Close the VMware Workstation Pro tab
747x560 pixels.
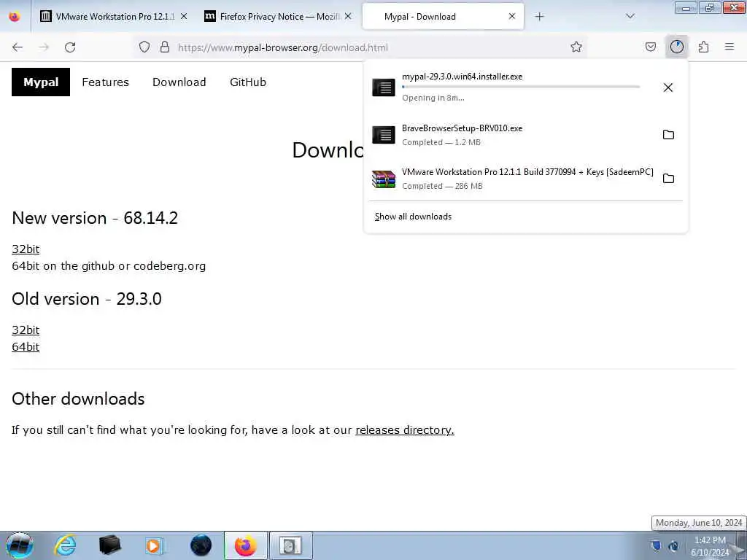(x=184, y=17)
